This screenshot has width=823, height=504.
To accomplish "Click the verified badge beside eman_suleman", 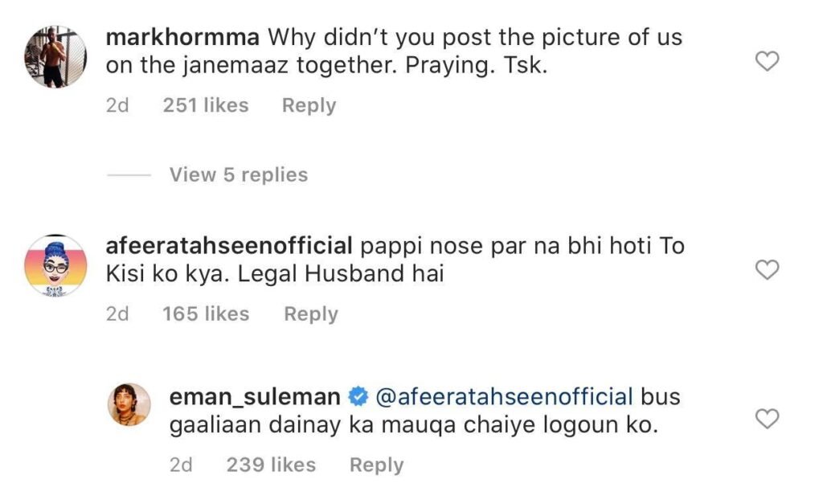I will point(357,396).
